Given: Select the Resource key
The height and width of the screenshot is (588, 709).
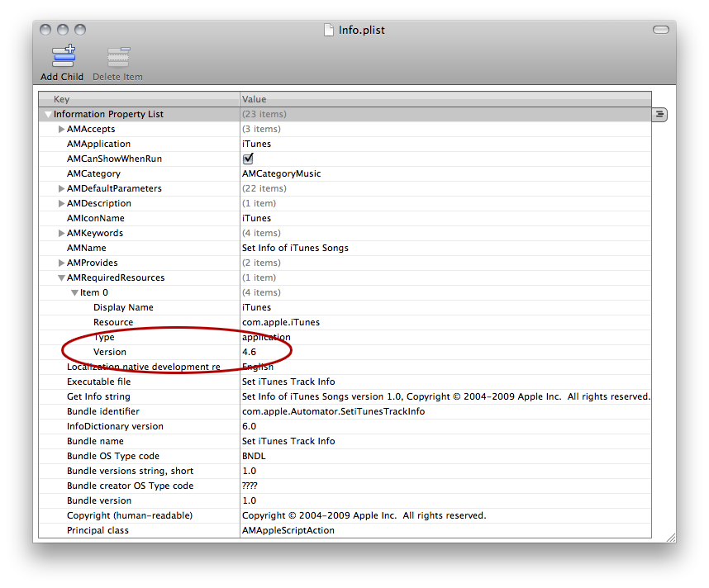Looking at the screenshot, I should pos(113,322).
